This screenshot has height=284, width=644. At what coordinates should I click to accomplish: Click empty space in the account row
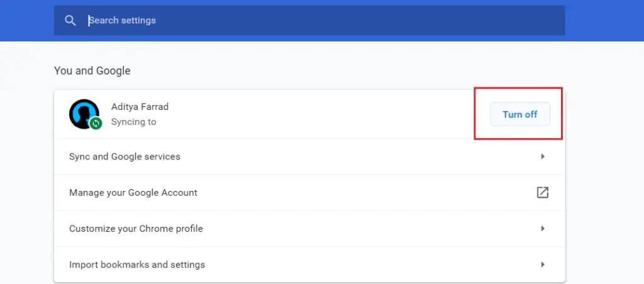coord(314,114)
